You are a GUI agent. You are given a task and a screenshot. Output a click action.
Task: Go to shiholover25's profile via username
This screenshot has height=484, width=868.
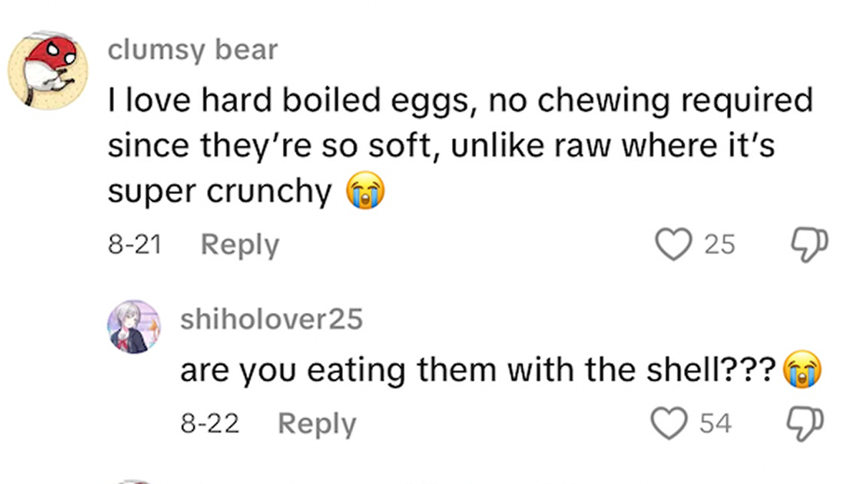point(271,319)
